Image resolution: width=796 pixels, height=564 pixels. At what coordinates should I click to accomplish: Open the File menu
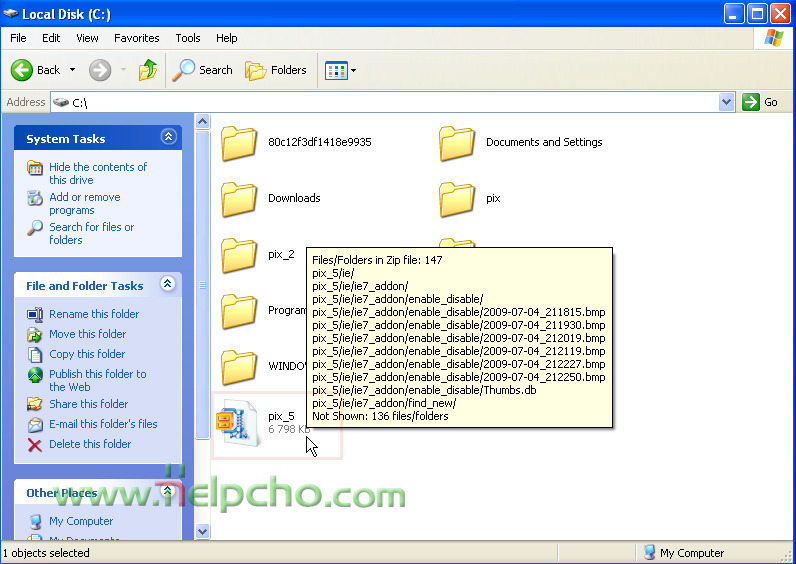pyautogui.click(x=18, y=38)
